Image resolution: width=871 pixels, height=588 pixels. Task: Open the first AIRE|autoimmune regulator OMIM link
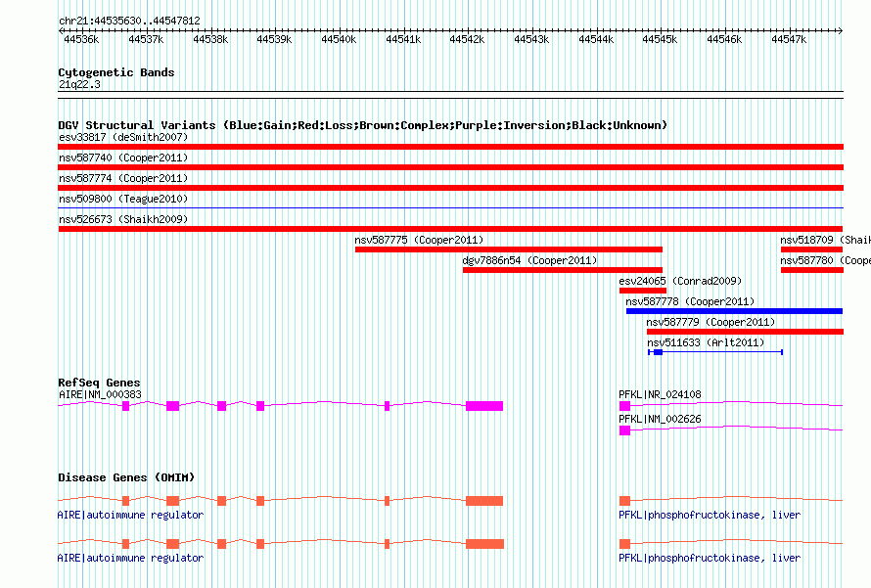(x=130, y=516)
